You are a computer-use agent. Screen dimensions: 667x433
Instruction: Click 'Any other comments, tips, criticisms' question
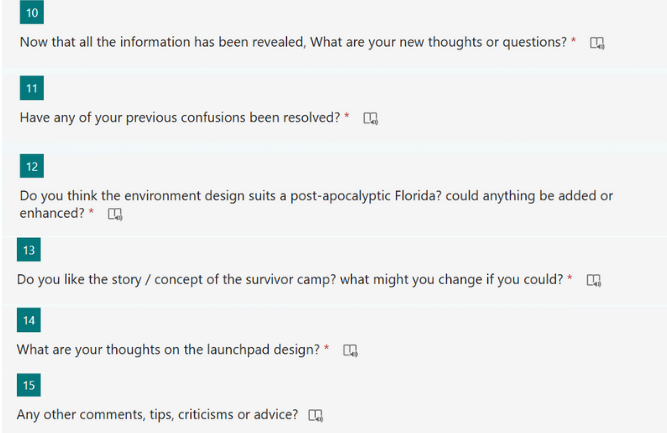[x=157, y=414]
